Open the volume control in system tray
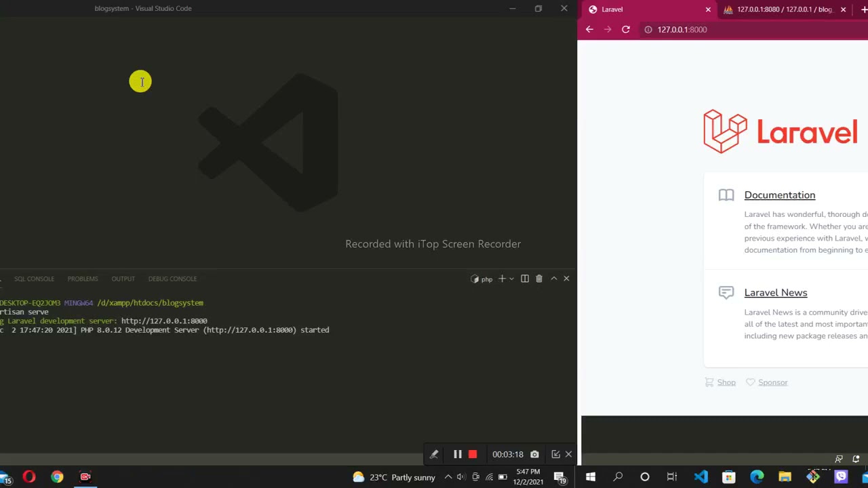 pos(461,477)
